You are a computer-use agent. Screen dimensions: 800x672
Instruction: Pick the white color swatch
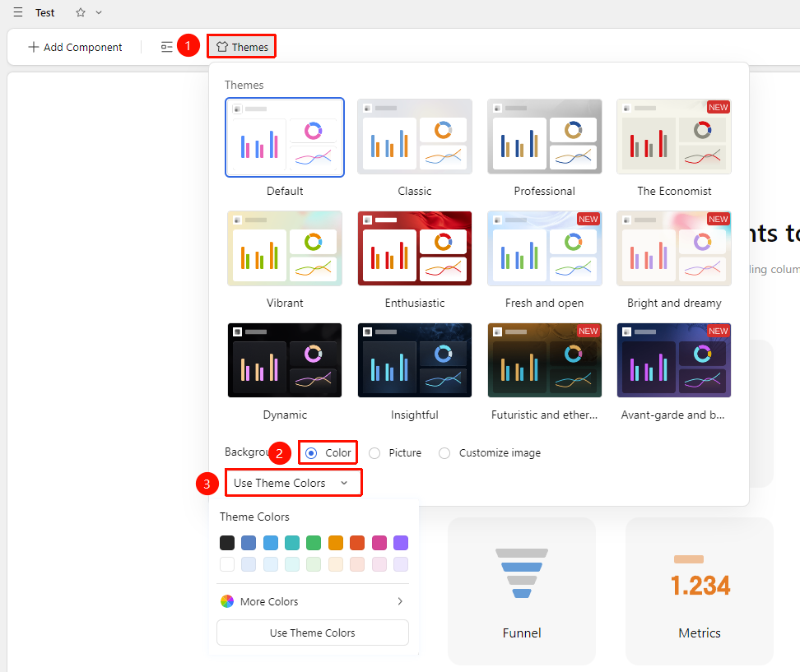pyautogui.click(x=227, y=564)
